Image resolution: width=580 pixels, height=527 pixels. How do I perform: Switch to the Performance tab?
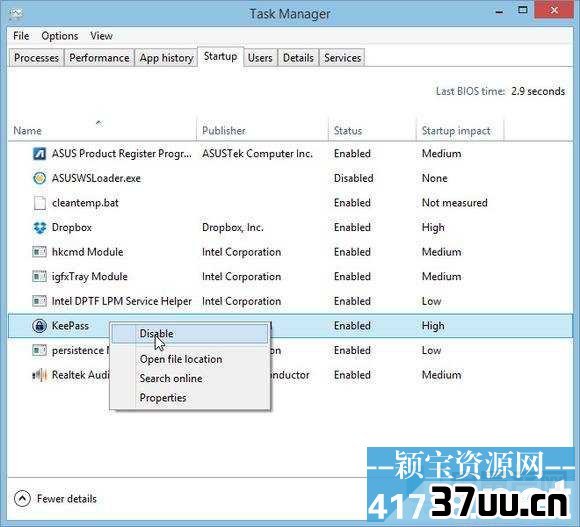99,58
